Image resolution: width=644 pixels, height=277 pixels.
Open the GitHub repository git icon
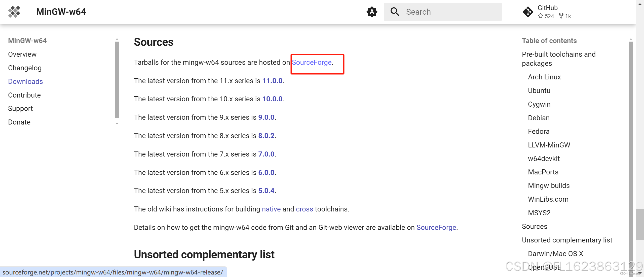point(528,12)
